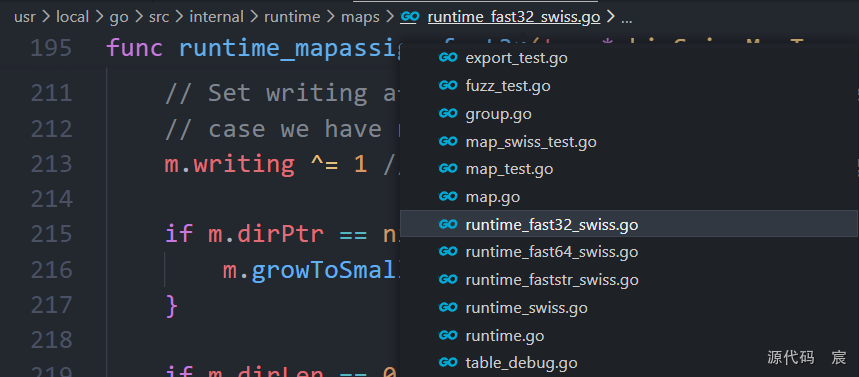Image resolution: width=859 pixels, height=377 pixels.
Task: Click line number 211 in gutter
Action: 51,93
